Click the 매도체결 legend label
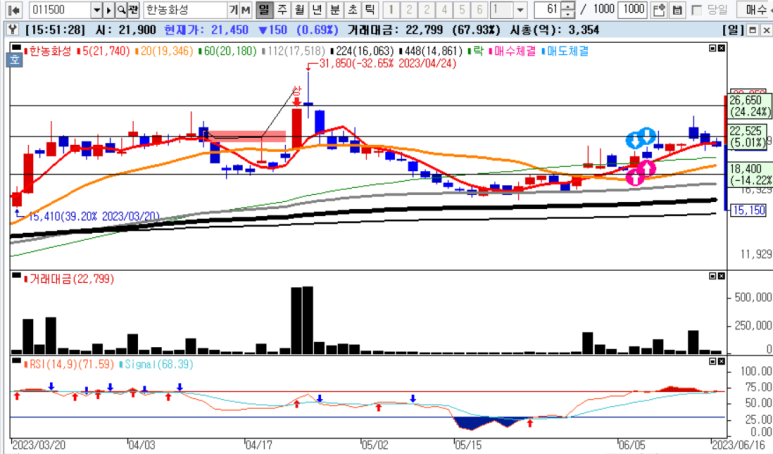Image resolution: width=773 pixels, height=454 pixels. click(565, 51)
